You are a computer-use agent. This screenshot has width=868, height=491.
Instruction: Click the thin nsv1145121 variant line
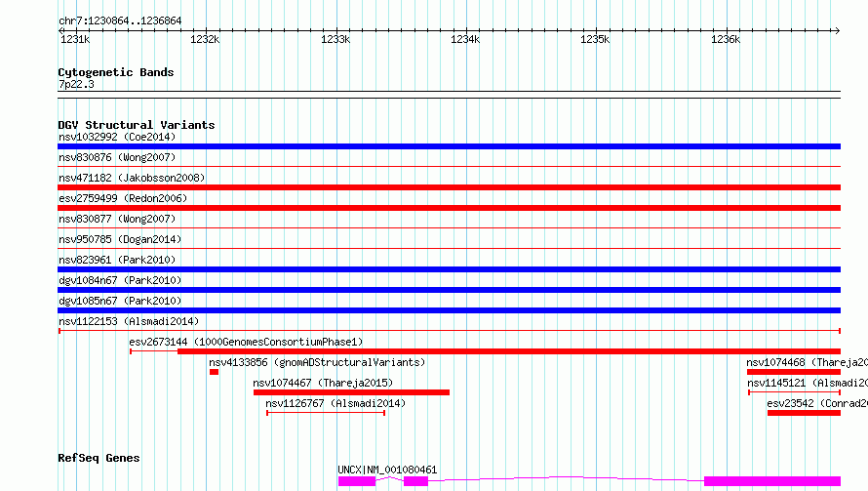point(795,392)
